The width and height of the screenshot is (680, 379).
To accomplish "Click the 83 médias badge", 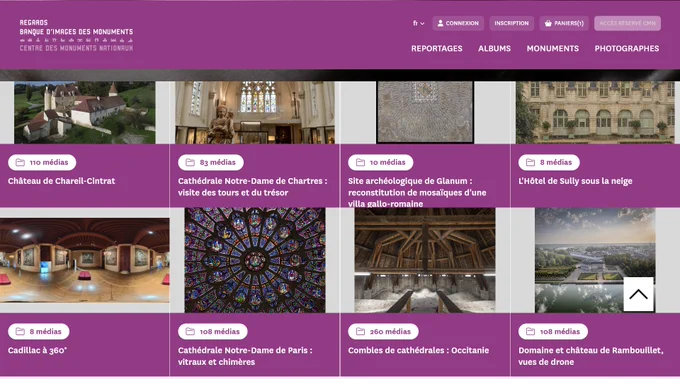I will point(211,162).
